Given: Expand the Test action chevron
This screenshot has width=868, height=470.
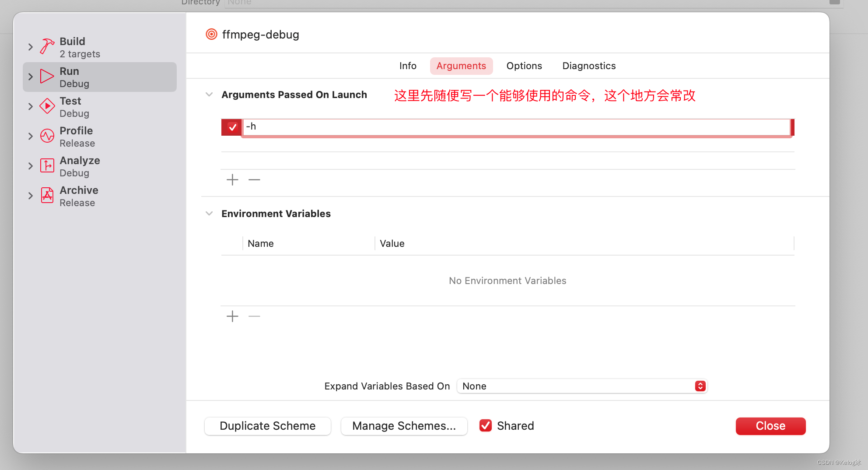Looking at the screenshot, I should (x=30, y=106).
